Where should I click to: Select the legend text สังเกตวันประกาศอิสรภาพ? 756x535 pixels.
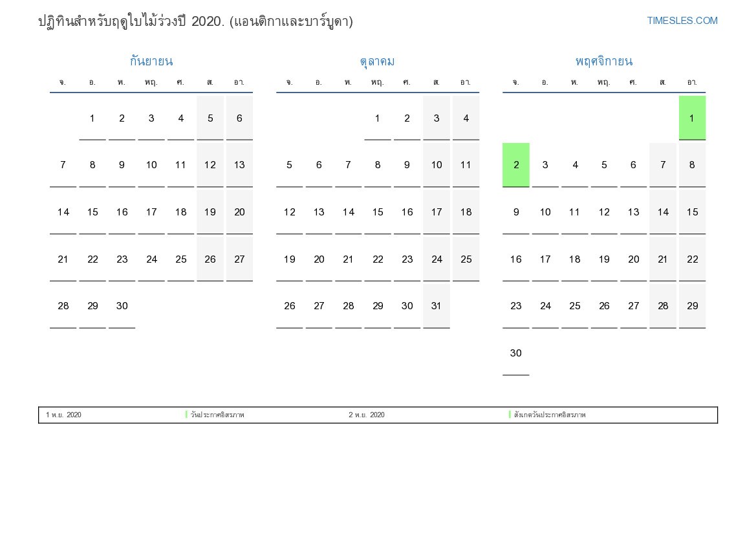click(x=550, y=415)
